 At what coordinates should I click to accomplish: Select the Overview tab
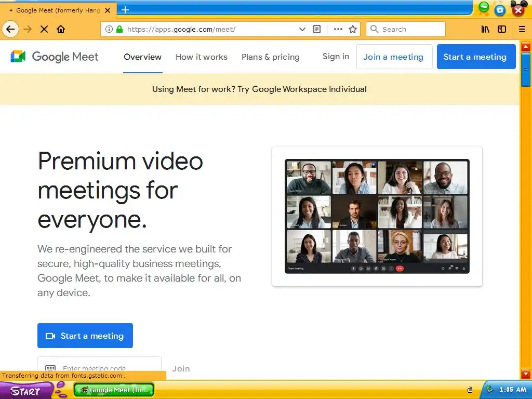142,57
